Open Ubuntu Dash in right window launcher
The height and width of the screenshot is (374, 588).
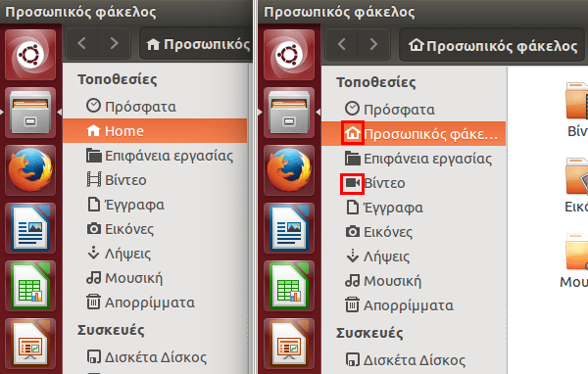pos(289,55)
